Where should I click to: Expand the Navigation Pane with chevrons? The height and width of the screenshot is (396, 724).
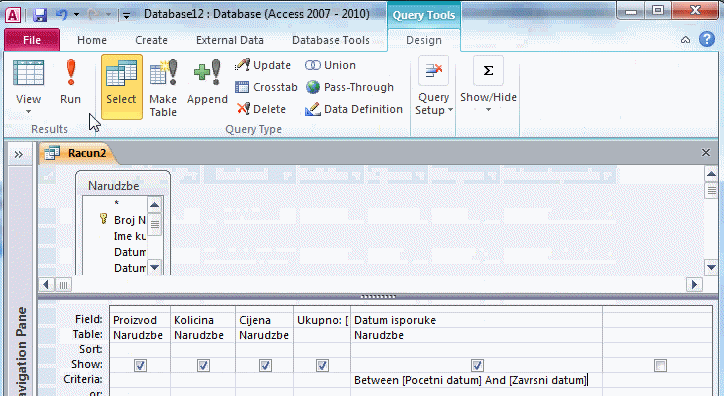18,154
